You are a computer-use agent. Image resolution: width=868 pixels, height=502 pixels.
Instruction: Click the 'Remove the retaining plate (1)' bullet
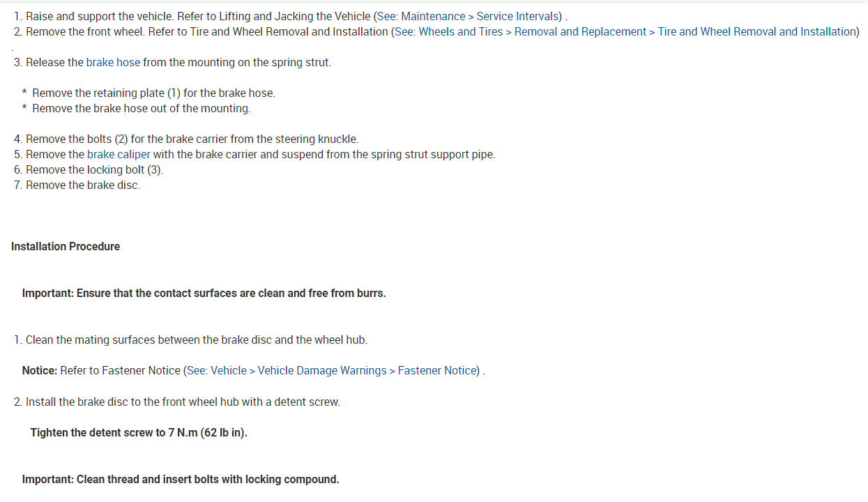point(153,93)
